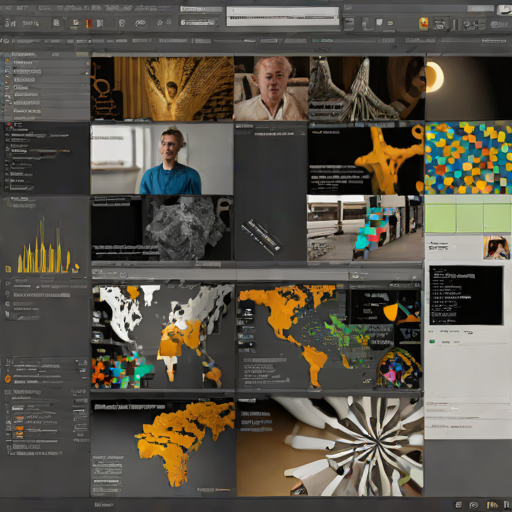Click inside the white input field at top center
This screenshot has height=512, width=512.
(x=283, y=16)
